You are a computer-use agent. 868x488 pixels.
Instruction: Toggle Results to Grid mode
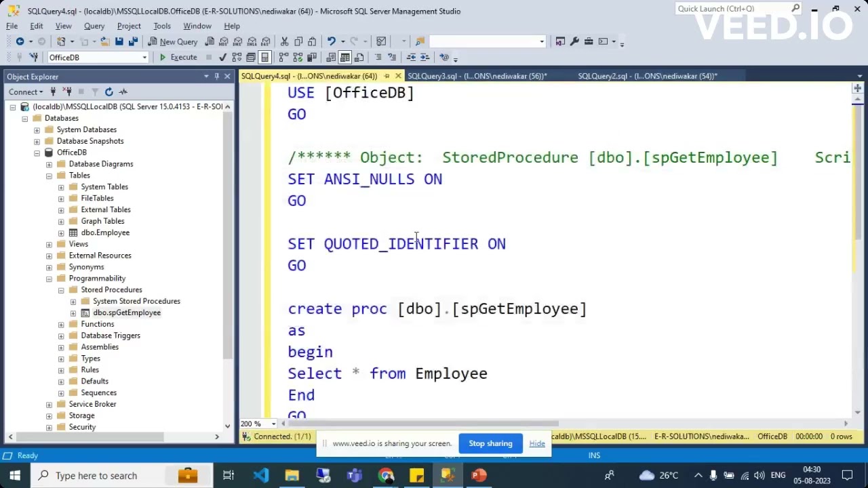tap(344, 57)
